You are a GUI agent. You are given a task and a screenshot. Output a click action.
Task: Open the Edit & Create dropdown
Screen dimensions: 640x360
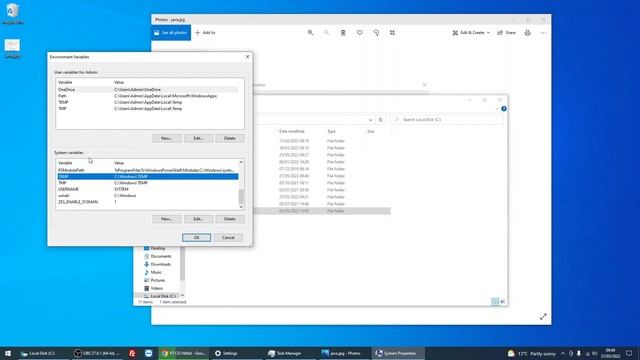[x=471, y=33]
